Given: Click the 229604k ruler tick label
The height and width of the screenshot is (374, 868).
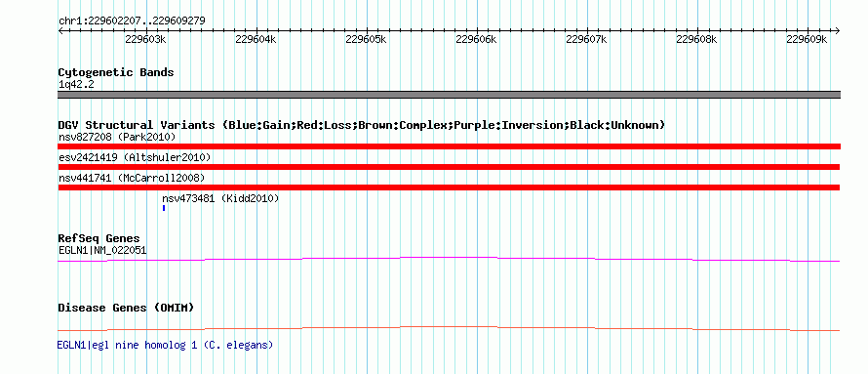Looking at the screenshot, I should [x=256, y=39].
